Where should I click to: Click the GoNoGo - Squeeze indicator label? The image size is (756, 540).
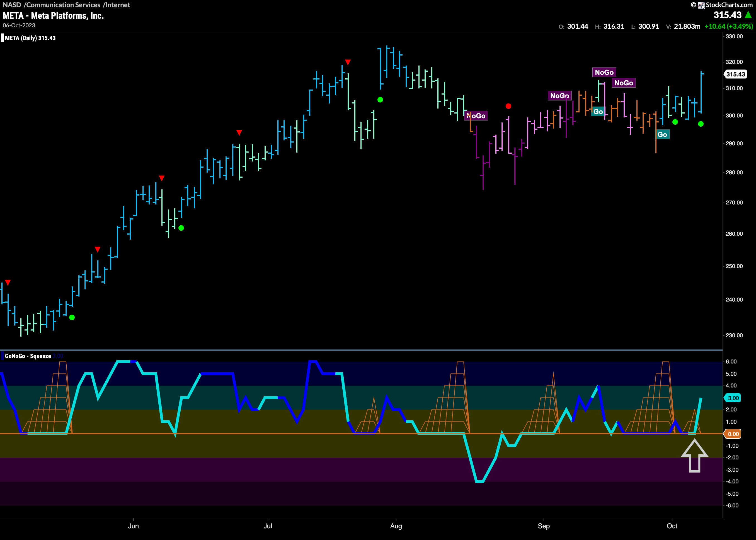[28, 356]
